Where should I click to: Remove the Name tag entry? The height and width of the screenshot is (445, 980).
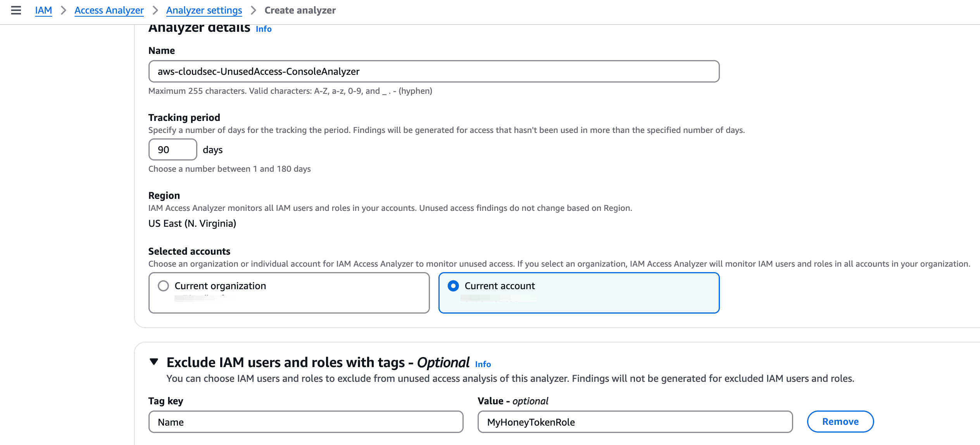click(840, 421)
